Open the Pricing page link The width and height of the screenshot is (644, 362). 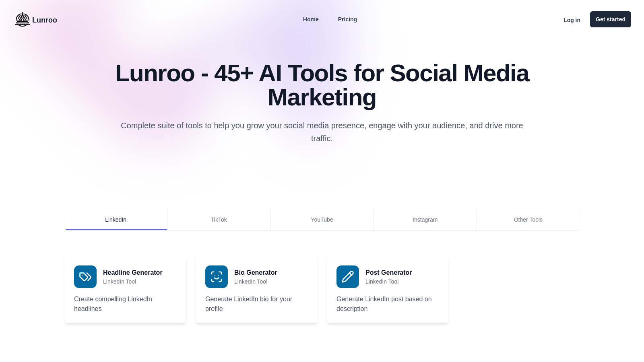tap(347, 19)
